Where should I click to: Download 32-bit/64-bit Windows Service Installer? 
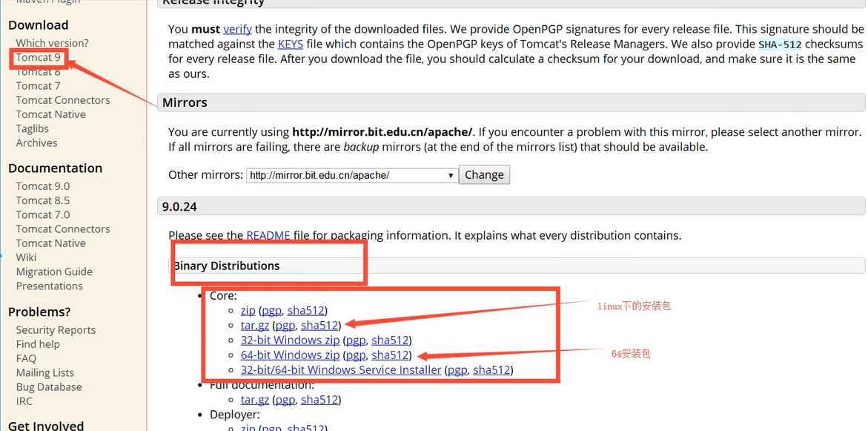click(341, 369)
